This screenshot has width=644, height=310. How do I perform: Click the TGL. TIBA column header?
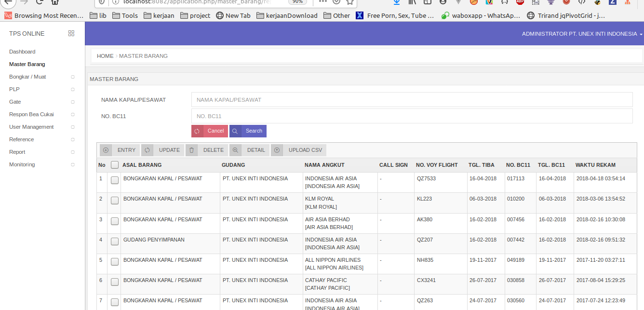point(483,165)
